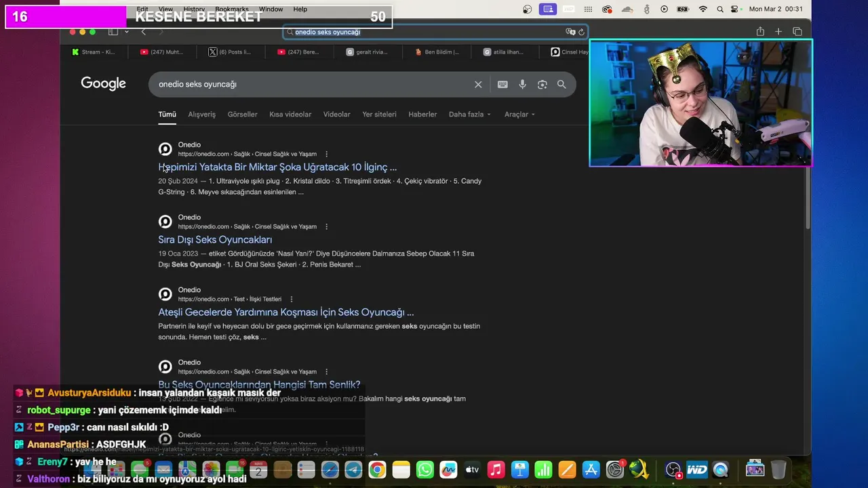Open Control Center in menu bar
This screenshot has height=488, width=868.
[736, 9]
